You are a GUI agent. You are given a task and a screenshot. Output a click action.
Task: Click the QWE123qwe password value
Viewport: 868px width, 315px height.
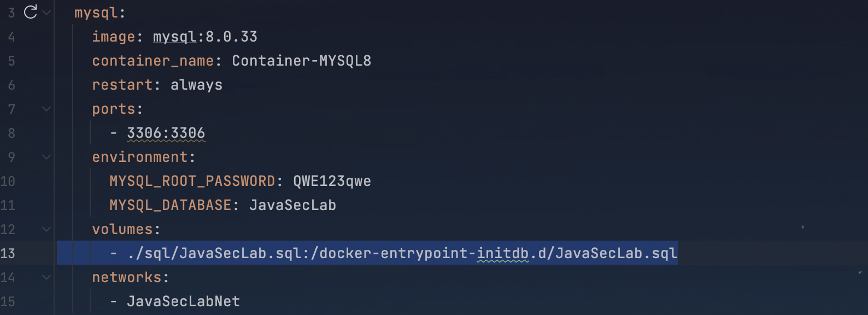[x=332, y=181]
